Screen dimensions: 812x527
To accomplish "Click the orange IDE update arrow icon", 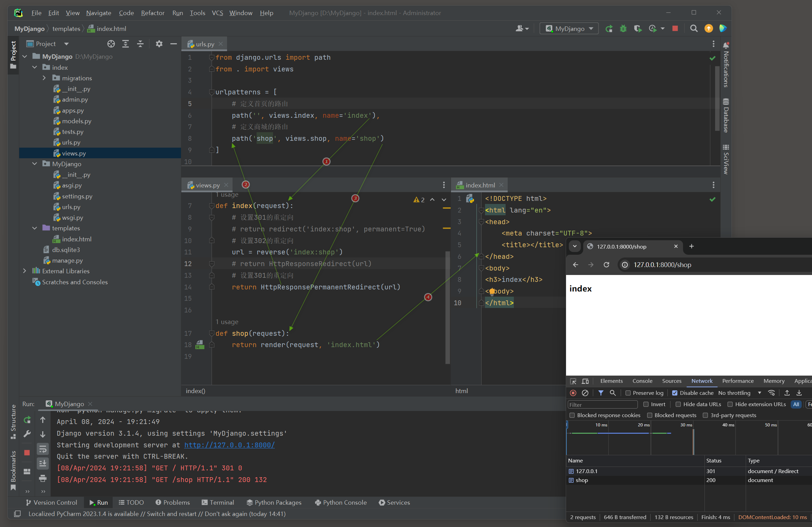I will click(x=709, y=28).
